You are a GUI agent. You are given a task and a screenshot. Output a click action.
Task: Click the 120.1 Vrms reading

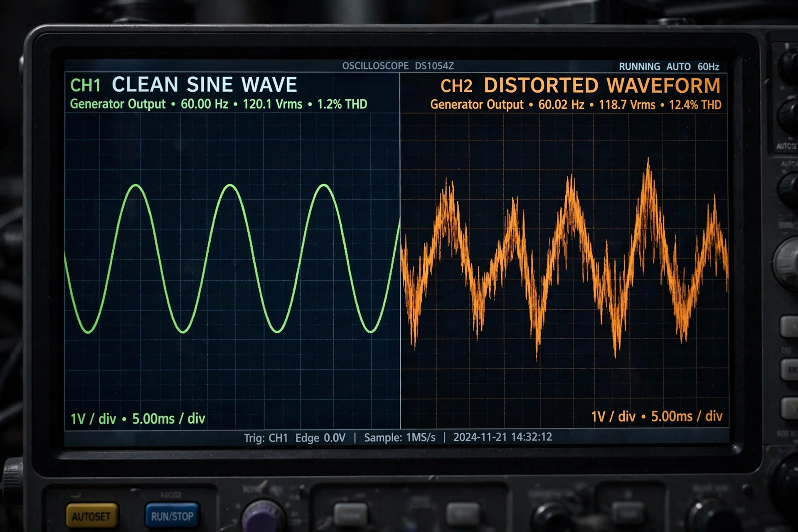[272, 104]
